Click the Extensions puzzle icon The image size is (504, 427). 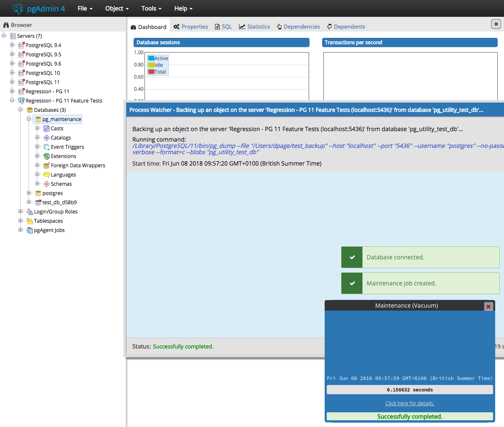(47, 156)
